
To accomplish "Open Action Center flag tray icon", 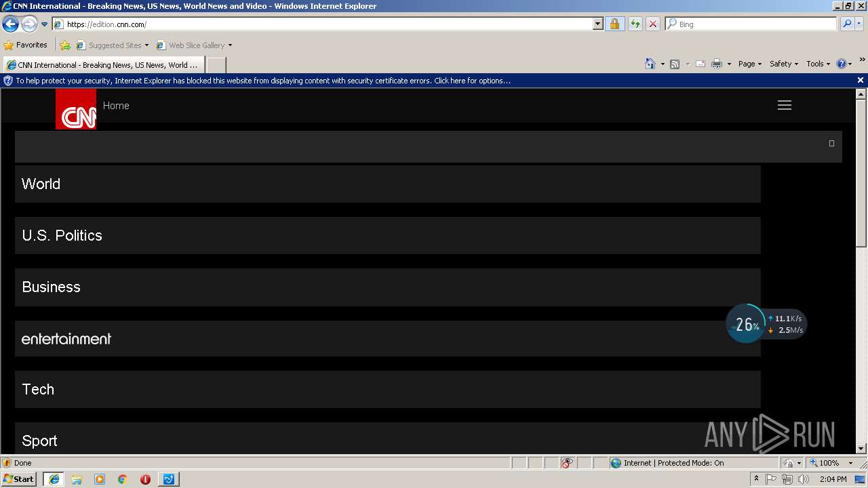I will [771, 479].
